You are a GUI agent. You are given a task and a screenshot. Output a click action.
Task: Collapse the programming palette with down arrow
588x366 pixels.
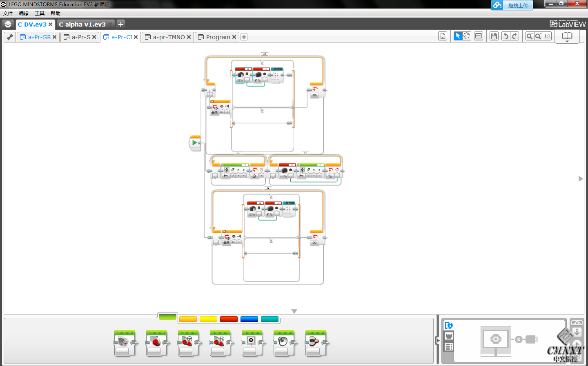294,312
